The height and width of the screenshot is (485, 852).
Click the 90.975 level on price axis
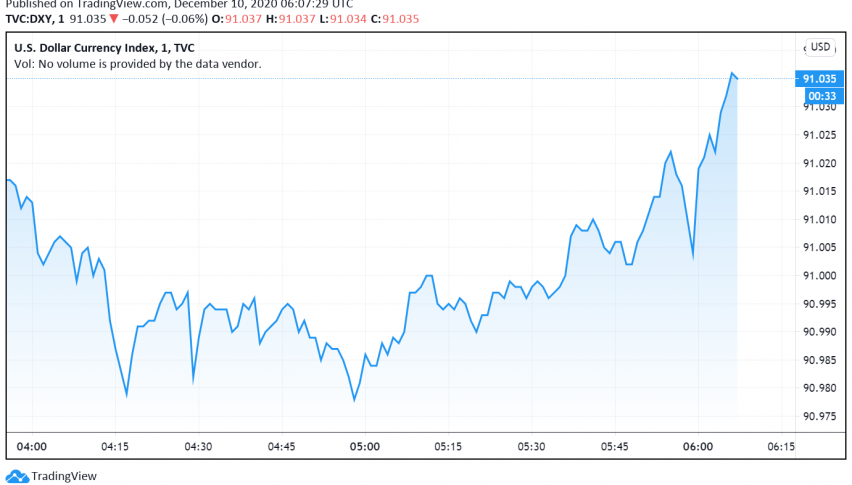click(x=819, y=415)
